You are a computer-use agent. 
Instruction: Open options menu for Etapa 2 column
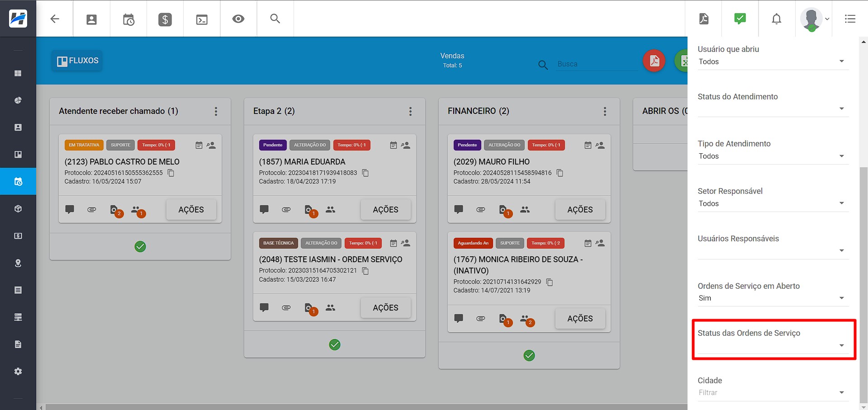[x=410, y=111]
